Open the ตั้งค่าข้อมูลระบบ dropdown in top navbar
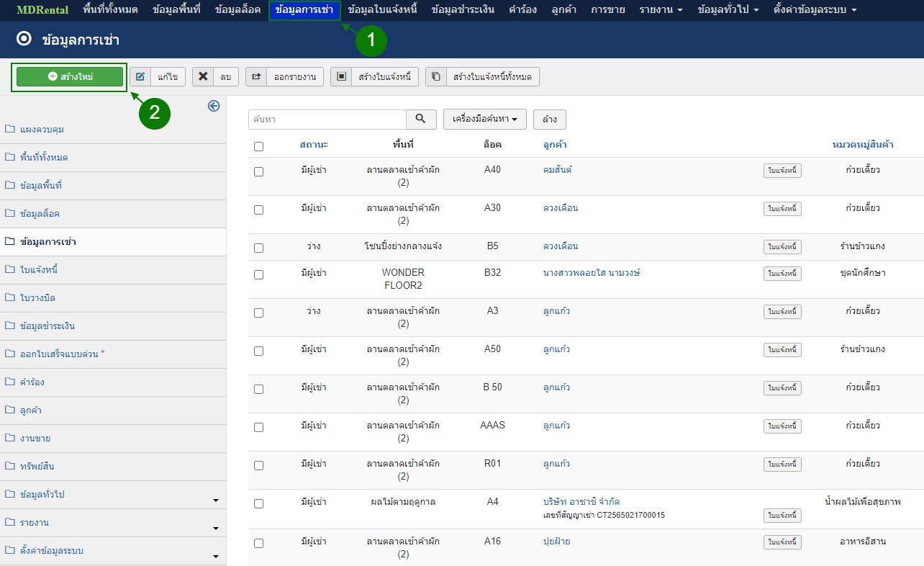Image resolution: width=924 pixels, height=566 pixels. pos(815,10)
